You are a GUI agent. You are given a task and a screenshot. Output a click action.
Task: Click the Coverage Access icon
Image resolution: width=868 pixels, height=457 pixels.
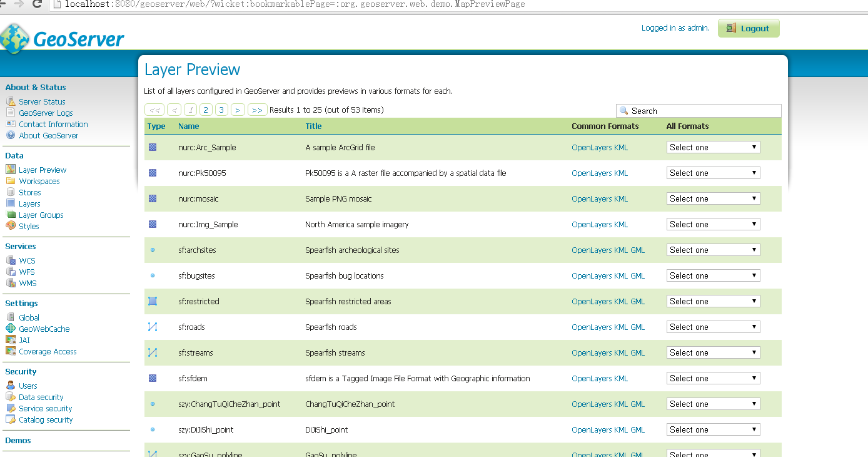coord(11,351)
